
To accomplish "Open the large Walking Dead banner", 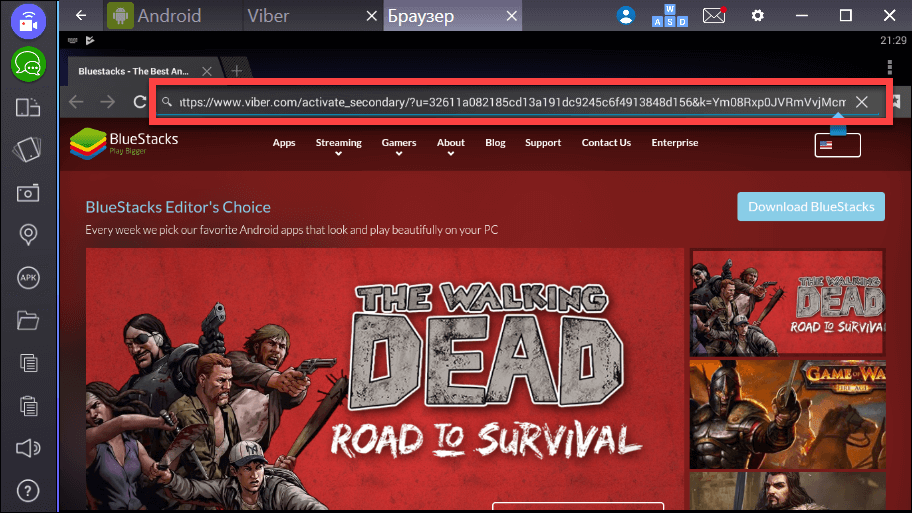I will pos(385,379).
